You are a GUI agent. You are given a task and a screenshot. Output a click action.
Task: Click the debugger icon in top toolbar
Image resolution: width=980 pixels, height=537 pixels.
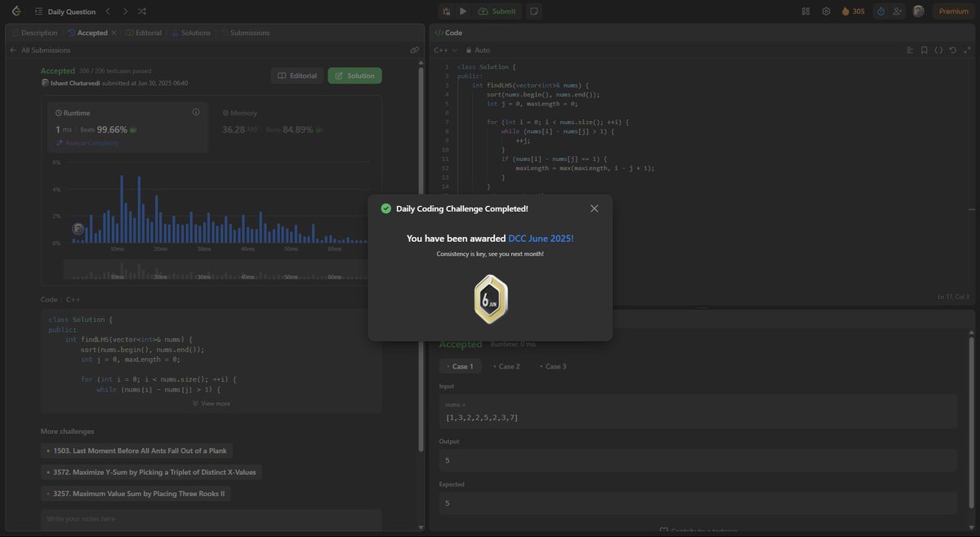pos(446,11)
